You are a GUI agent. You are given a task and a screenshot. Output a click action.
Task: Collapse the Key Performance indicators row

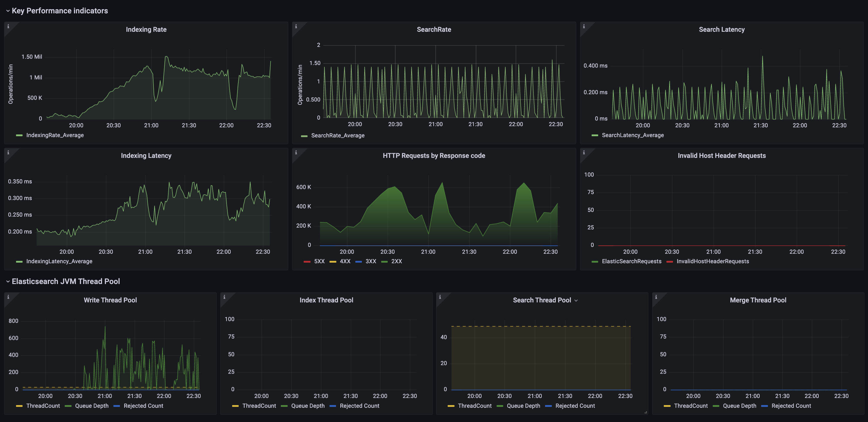tap(8, 11)
